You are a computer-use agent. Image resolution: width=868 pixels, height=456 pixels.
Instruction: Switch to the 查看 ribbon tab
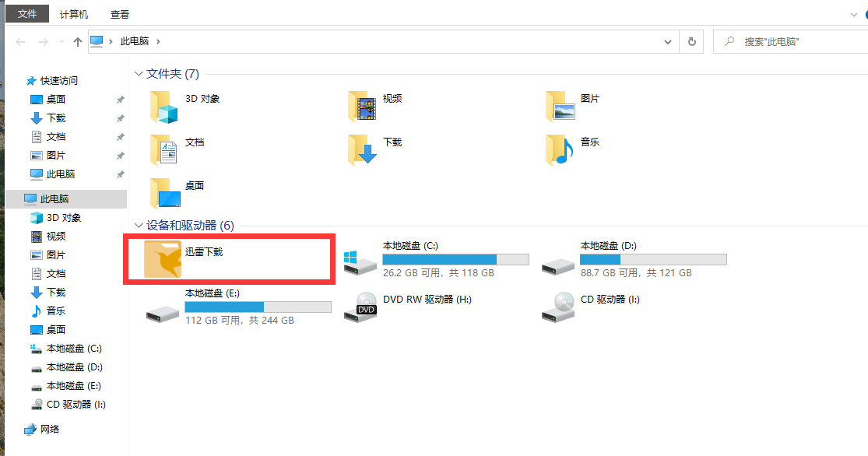[120, 14]
